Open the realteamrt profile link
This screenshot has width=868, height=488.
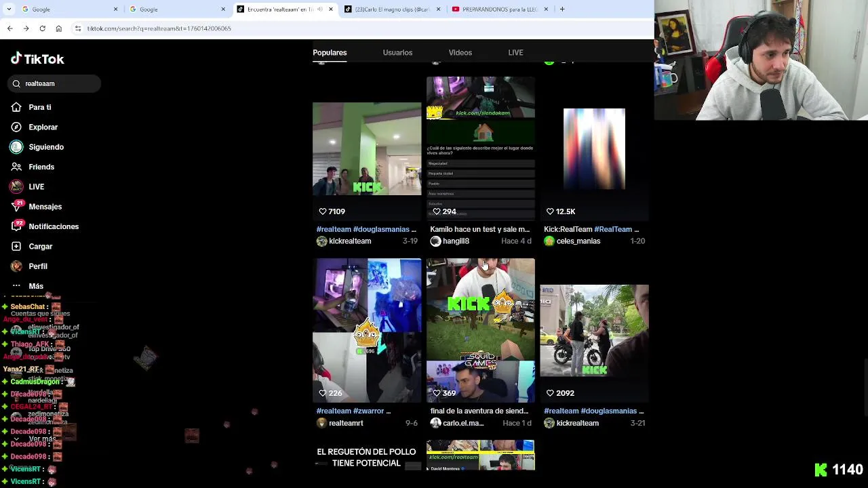tap(346, 423)
